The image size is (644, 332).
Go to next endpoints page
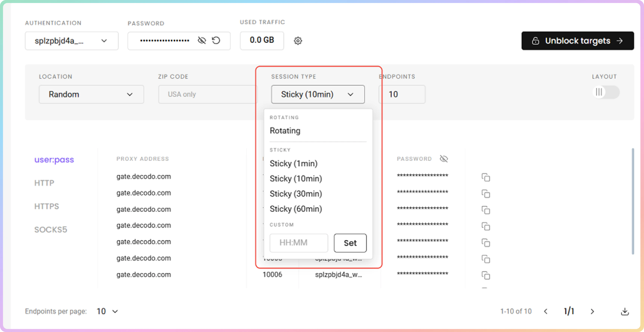tap(592, 311)
